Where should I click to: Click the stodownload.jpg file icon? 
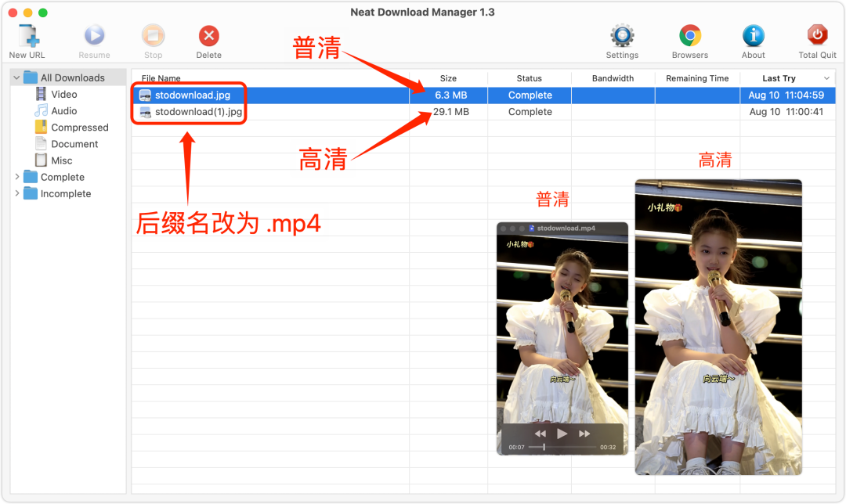[x=145, y=95]
